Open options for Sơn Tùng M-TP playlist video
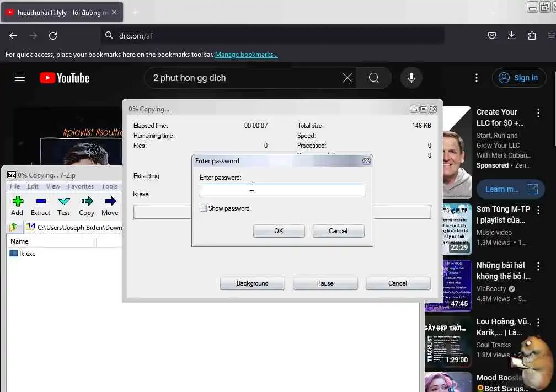 [538, 210]
